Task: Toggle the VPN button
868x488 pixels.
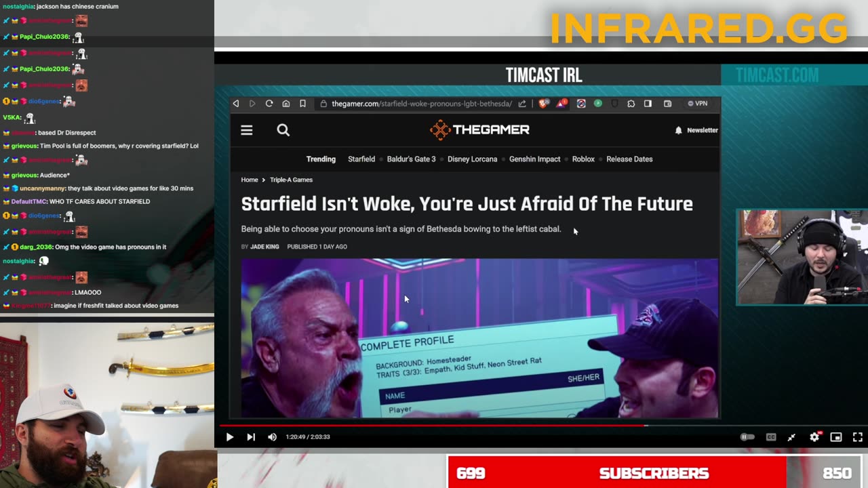Action: pos(698,104)
